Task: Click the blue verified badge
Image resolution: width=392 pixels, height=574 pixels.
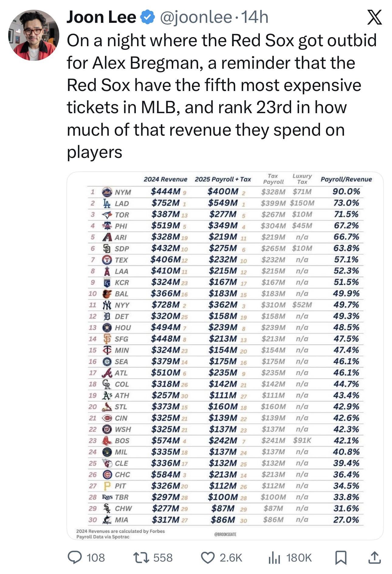Action: pyautogui.click(x=148, y=17)
